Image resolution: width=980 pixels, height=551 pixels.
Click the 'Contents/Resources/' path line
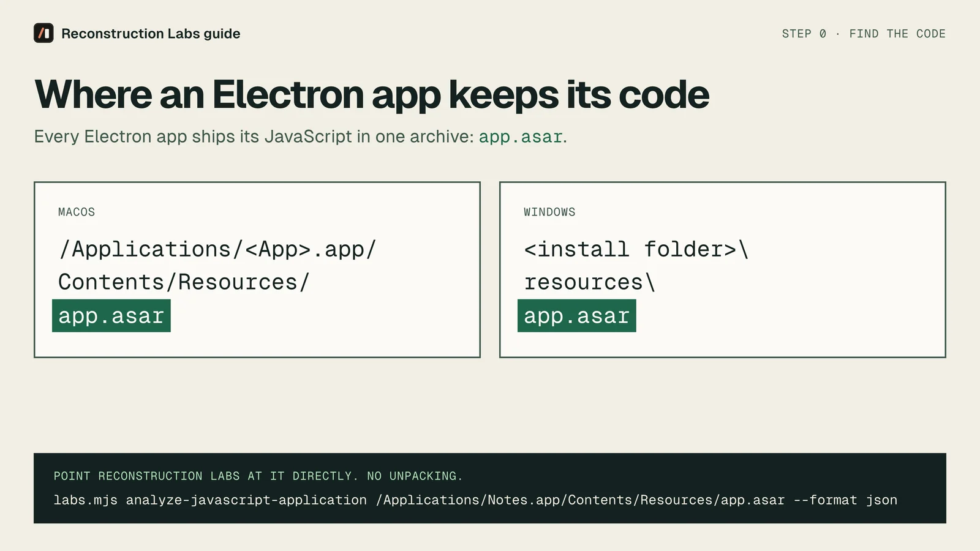pyautogui.click(x=184, y=282)
